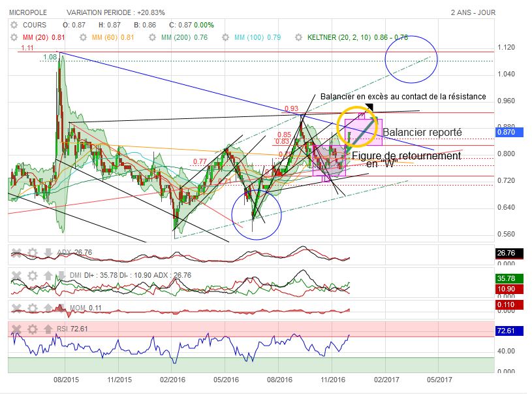The height and width of the screenshot is (394, 532).
Task: Click the 08/2015 date axis label
Action: point(66,380)
